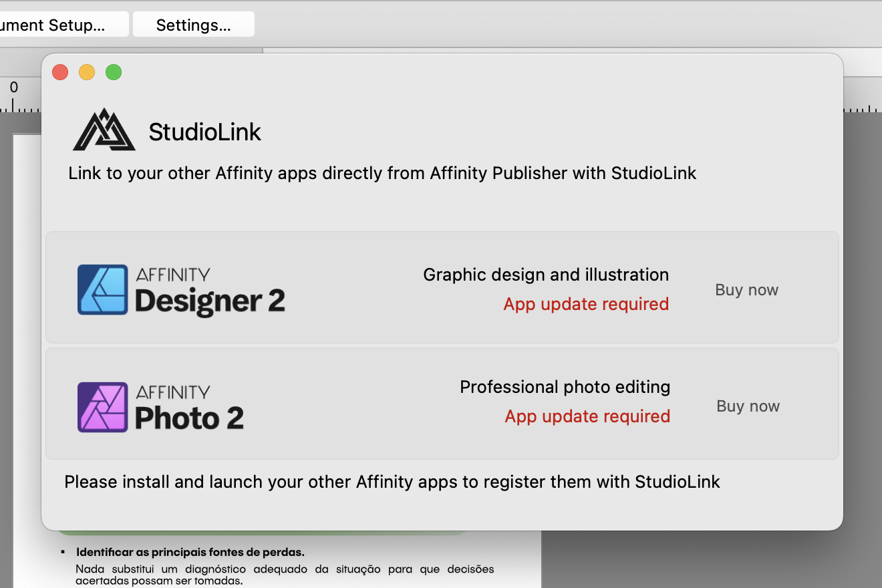The height and width of the screenshot is (588, 882).
Task: Close the StudioLink dialog with the red button
Action: pyautogui.click(x=60, y=72)
